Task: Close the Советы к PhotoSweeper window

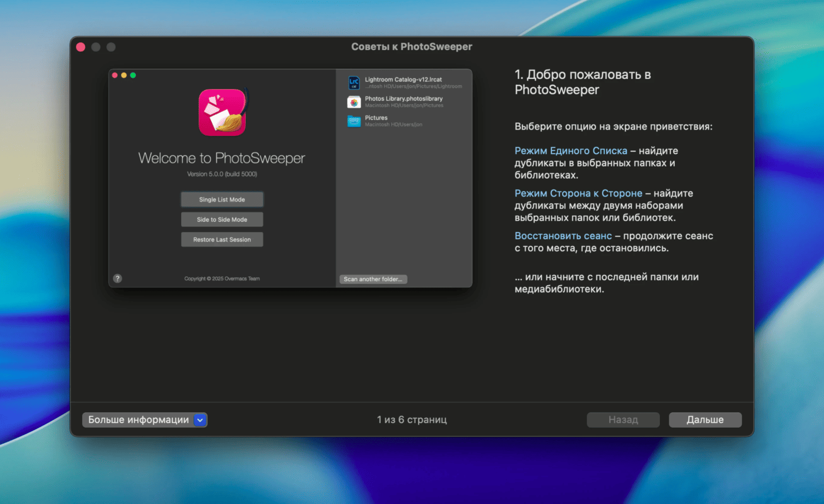Action: [x=81, y=47]
